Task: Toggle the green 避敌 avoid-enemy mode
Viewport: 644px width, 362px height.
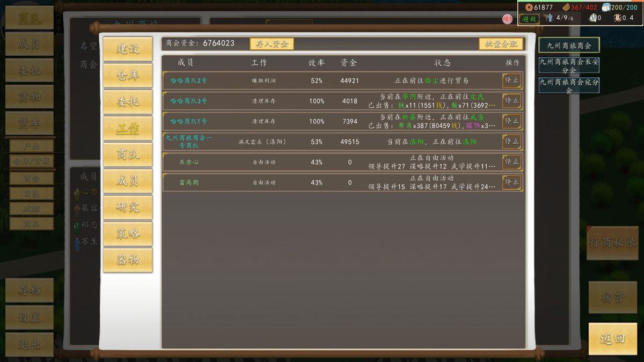Action: 529,18
